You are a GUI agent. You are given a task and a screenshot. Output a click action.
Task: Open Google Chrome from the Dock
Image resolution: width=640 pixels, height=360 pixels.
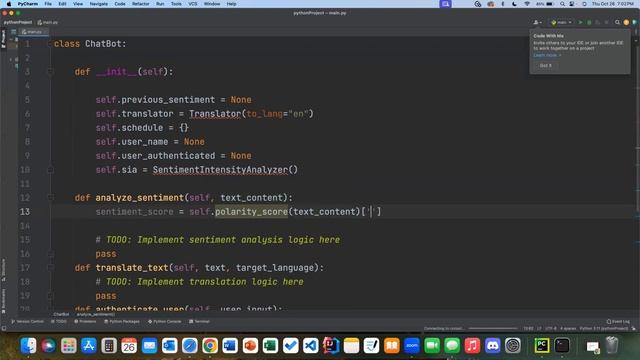tap(210, 346)
